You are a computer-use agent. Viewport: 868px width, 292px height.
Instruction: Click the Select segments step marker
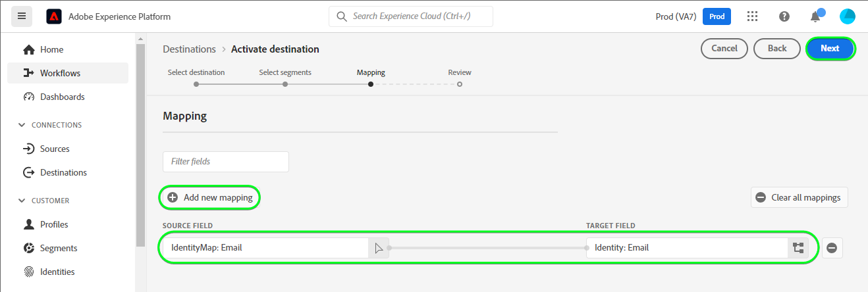(x=285, y=84)
